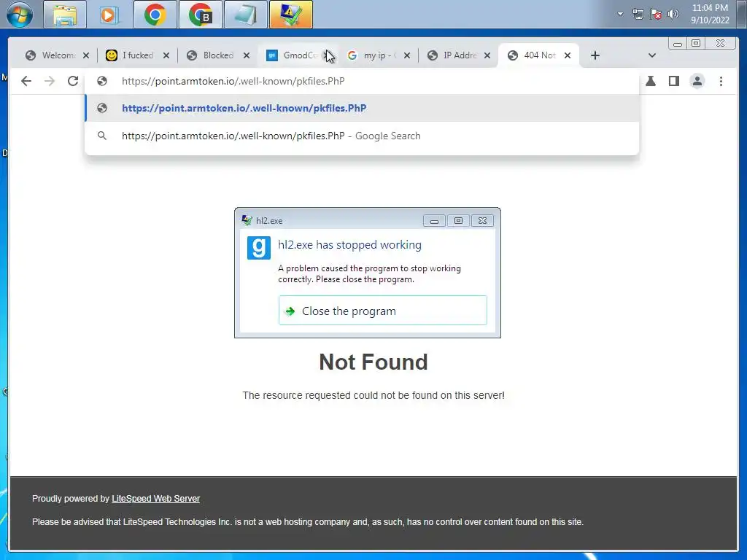Click the Not Found heading
Viewport: 747px width, 560px height.
(x=373, y=362)
